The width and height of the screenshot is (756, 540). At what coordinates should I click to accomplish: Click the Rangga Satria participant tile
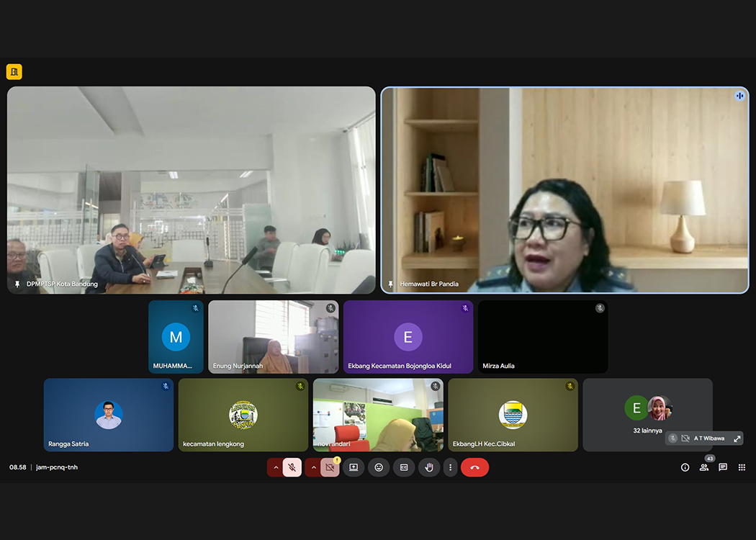(108, 415)
